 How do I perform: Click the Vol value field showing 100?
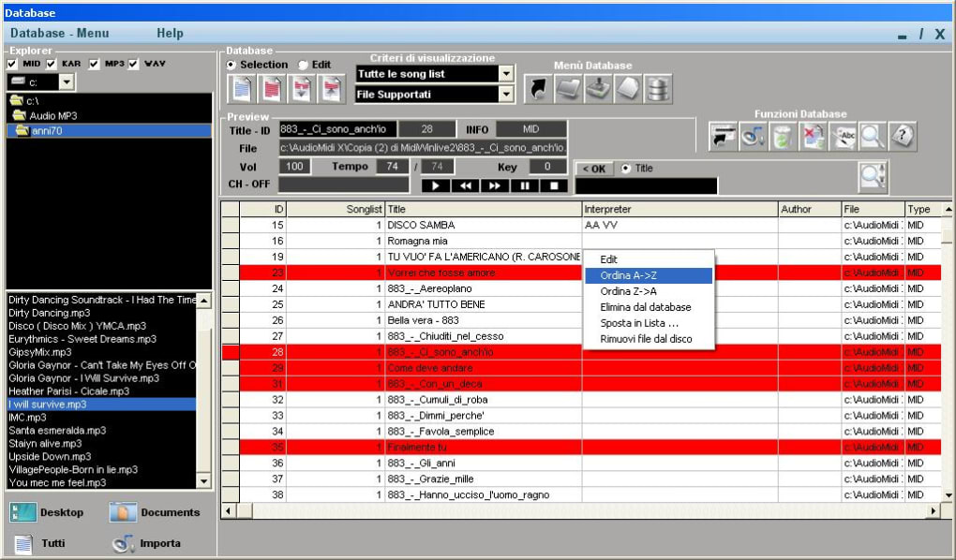point(295,167)
